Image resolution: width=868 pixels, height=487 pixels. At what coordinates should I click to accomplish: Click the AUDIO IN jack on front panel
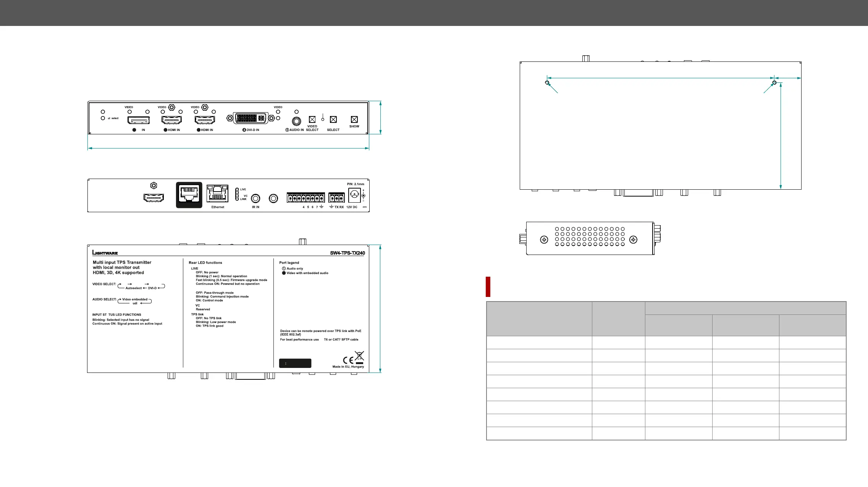(296, 121)
